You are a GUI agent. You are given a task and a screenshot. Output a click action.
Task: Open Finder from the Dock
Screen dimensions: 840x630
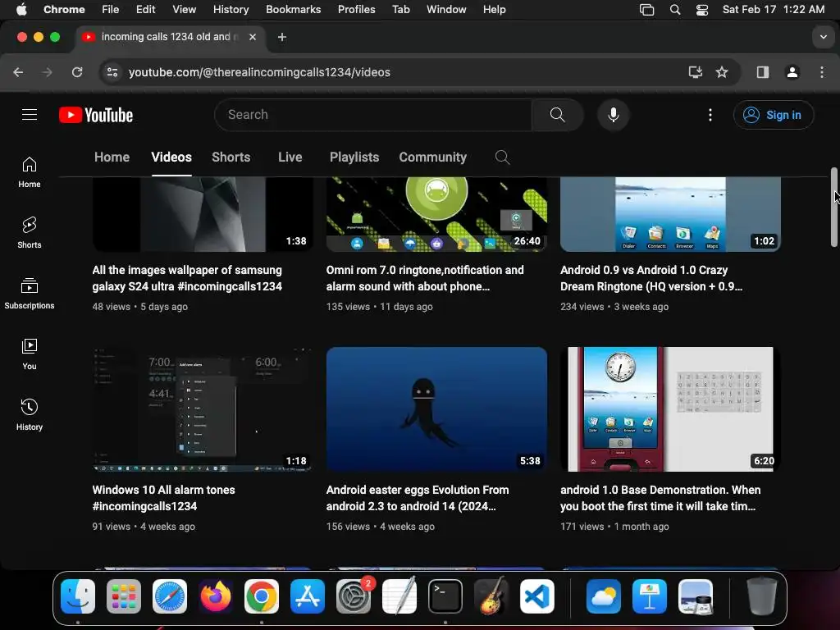pos(78,596)
